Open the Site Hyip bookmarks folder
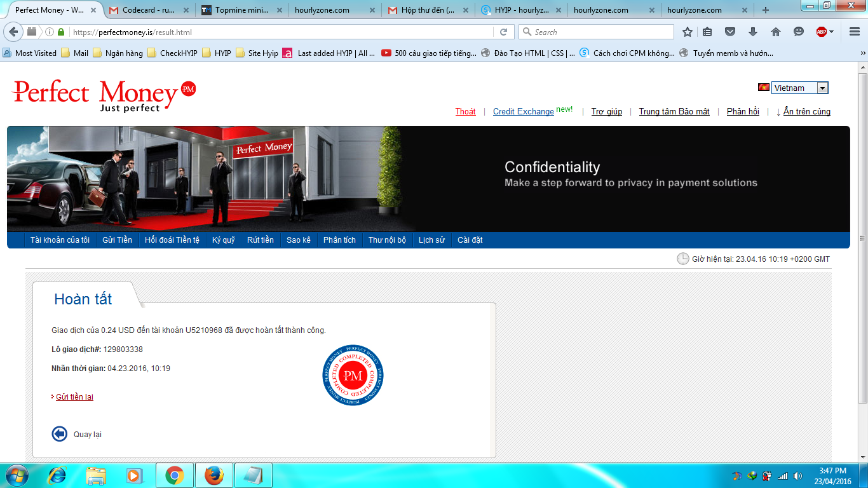This screenshot has width=868, height=488. [x=257, y=53]
